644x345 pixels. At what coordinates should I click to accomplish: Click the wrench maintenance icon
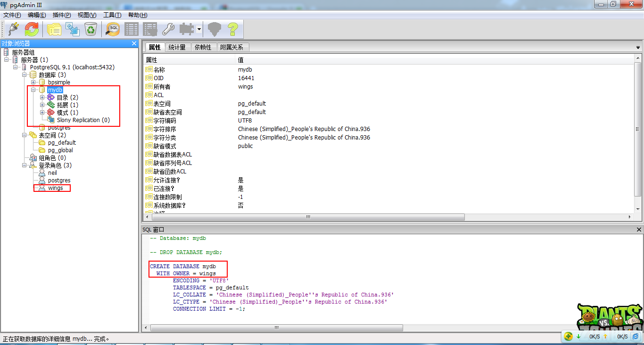tap(168, 29)
